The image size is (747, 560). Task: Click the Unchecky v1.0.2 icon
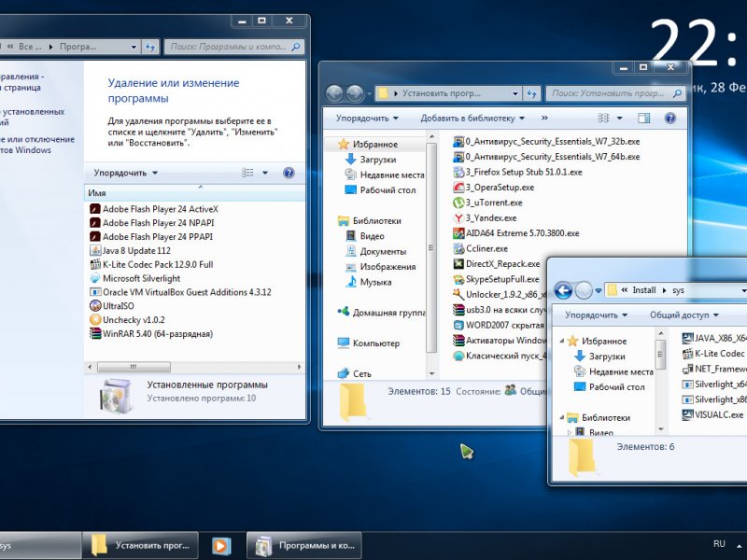95,319
